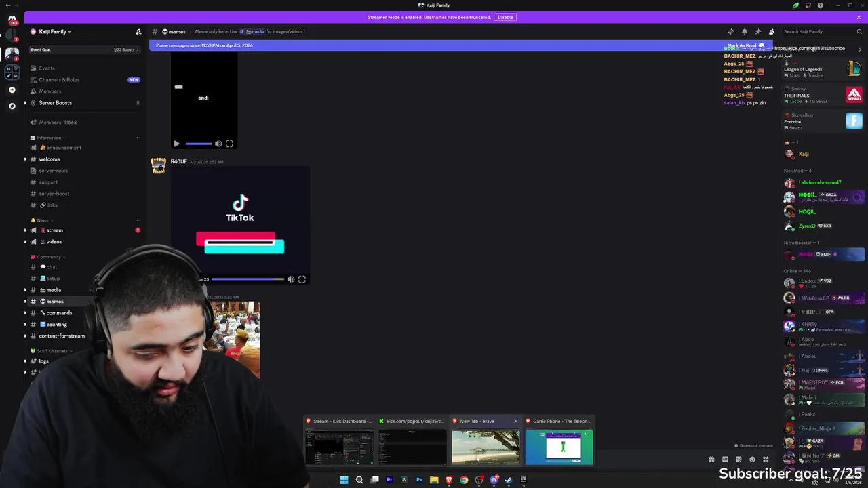
Task: Open Server Boosts
Action: point(84,103)
